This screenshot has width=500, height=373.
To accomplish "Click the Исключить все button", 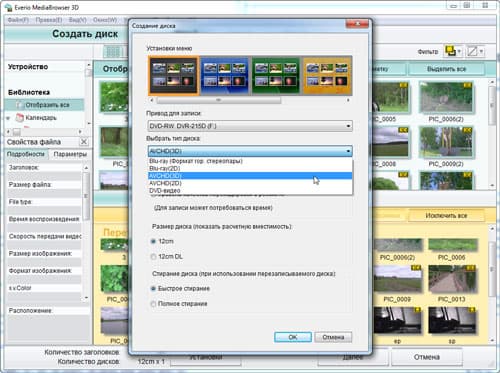I will coord(446,216).
